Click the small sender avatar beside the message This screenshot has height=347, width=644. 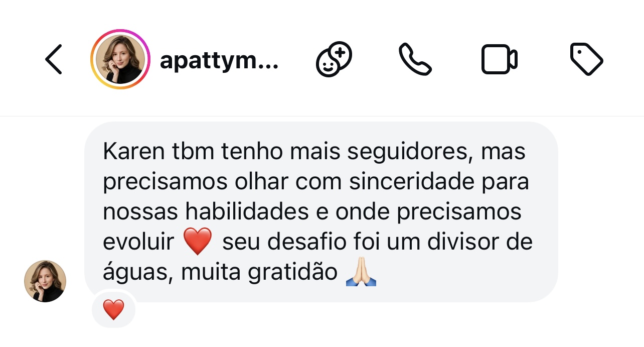click(45, 281)
